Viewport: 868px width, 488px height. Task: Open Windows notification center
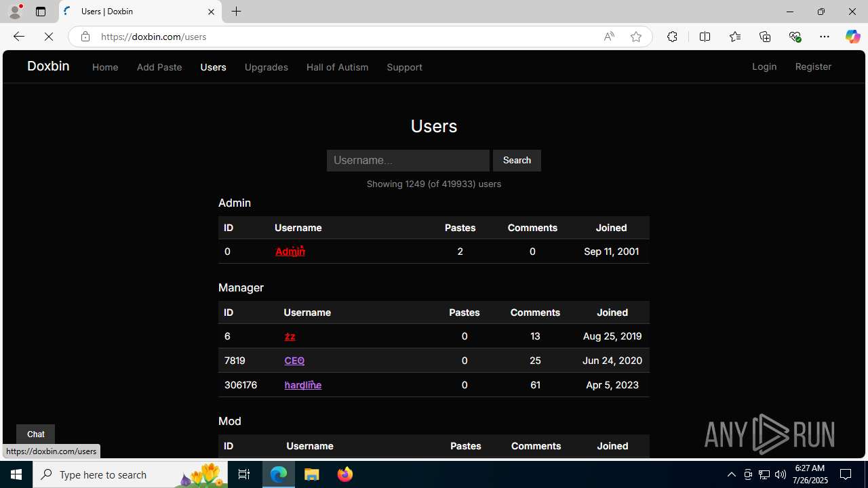tap(846, 474)
